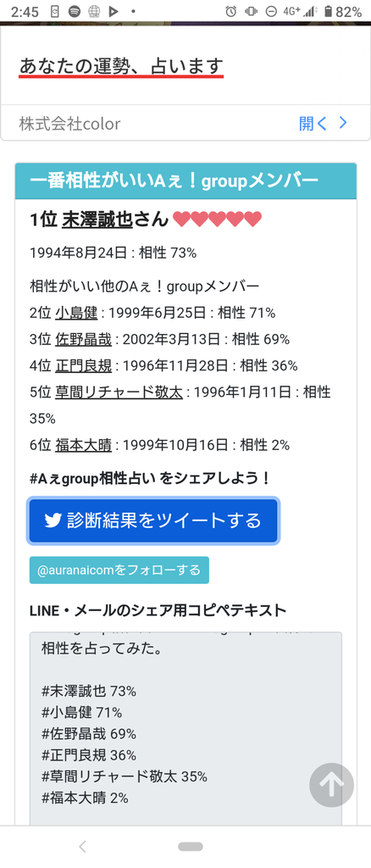Tap the Android back navigation arrow

(82, 847)
